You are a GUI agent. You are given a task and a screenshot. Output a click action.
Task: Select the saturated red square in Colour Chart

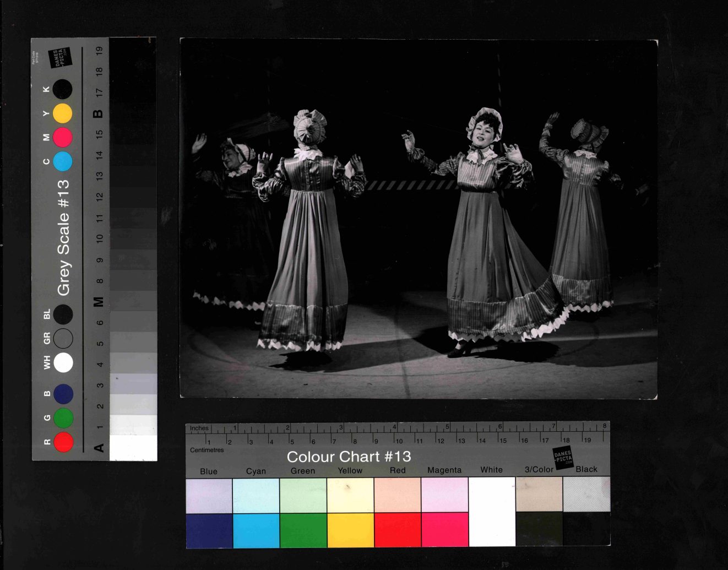point(397,530)
